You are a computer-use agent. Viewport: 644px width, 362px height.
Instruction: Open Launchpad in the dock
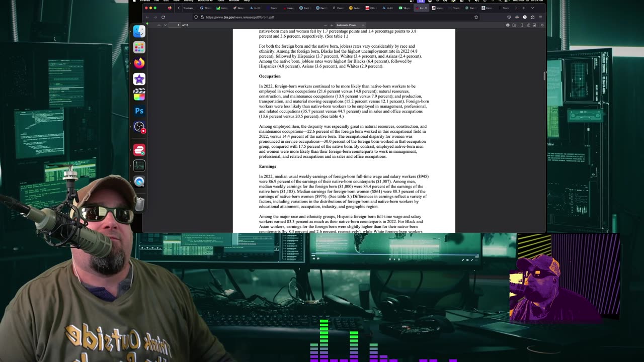pos(139,47)
